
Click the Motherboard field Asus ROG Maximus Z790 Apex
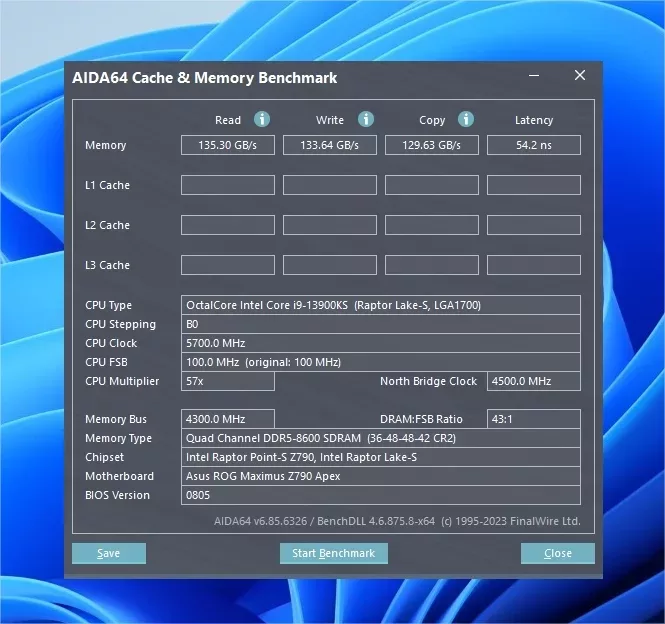[x=381, y=476]
